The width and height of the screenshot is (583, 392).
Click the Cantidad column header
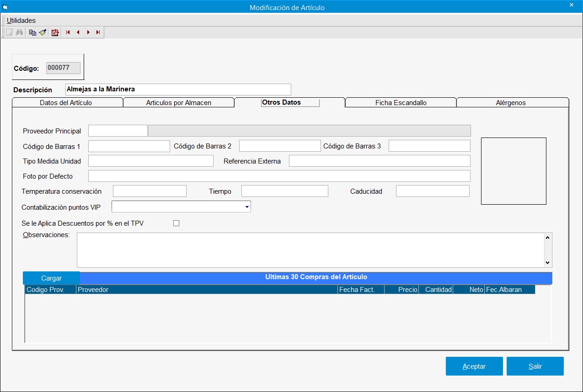436,290
